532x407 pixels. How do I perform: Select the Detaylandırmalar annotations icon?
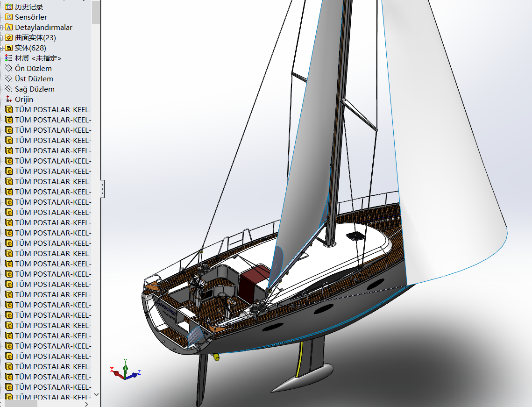tap(9, 27)
